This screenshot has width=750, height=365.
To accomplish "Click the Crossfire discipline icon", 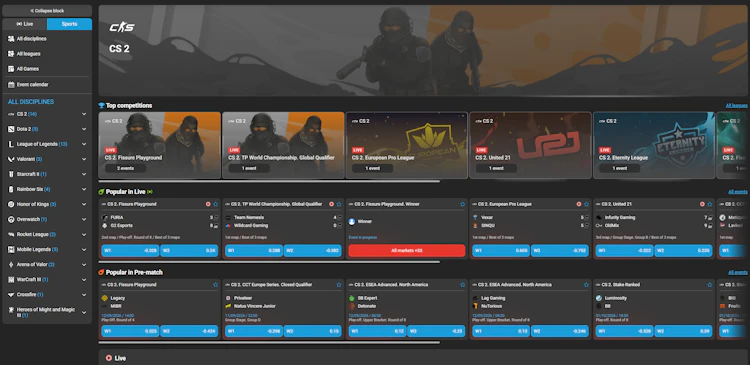I will point(11,294).
